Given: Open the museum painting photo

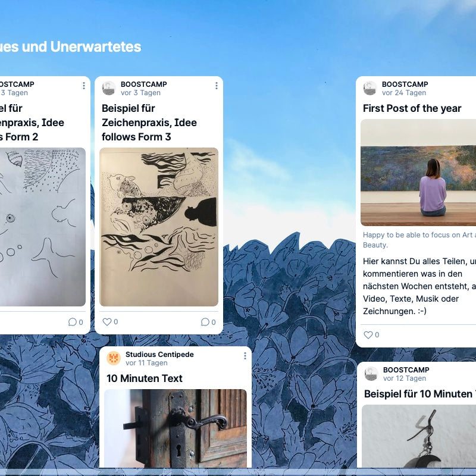Looking at the screenshot, I should [x=418, y=173].
